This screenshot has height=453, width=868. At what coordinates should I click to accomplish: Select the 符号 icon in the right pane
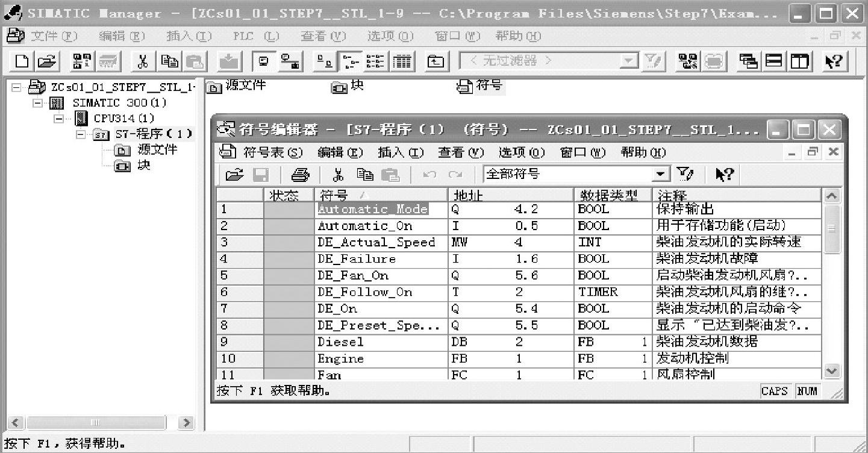point(465,88)
